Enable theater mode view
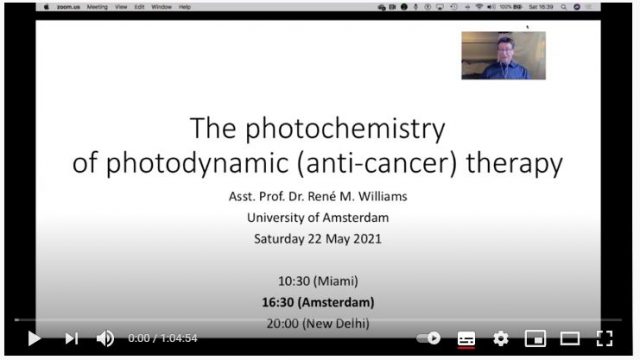 click(x=570, y=338)
